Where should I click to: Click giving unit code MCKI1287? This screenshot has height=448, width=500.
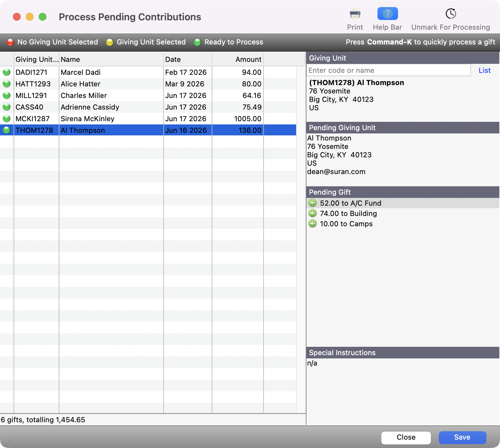(x=33, y=119)
